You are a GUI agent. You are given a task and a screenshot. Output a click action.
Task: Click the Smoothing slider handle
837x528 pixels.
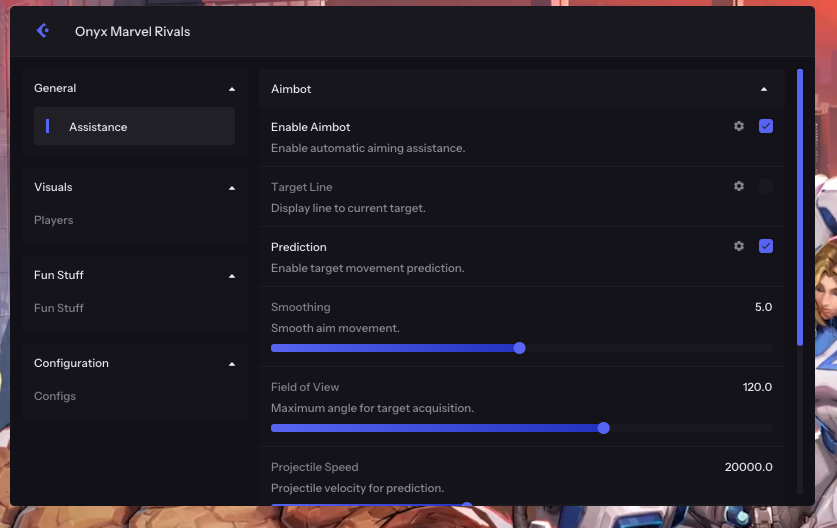pyautogui.click(x=519, y=348)
